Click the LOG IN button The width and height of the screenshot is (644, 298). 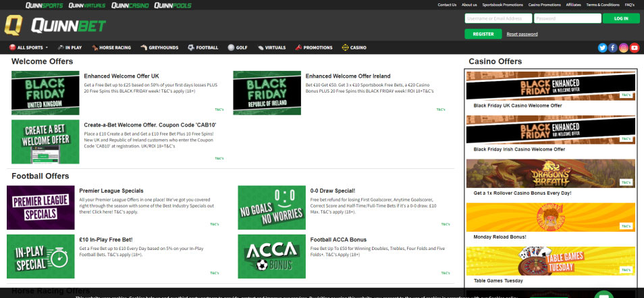coord(621,18)
